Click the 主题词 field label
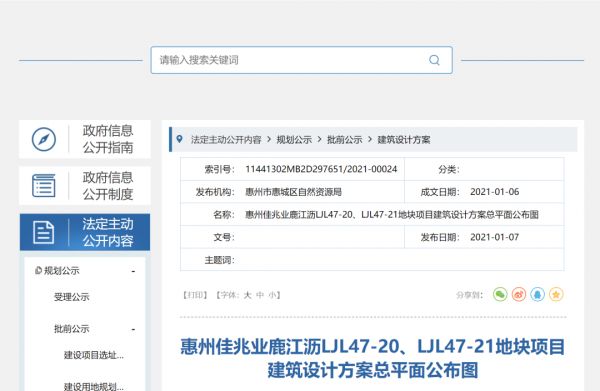 [219, 260]
